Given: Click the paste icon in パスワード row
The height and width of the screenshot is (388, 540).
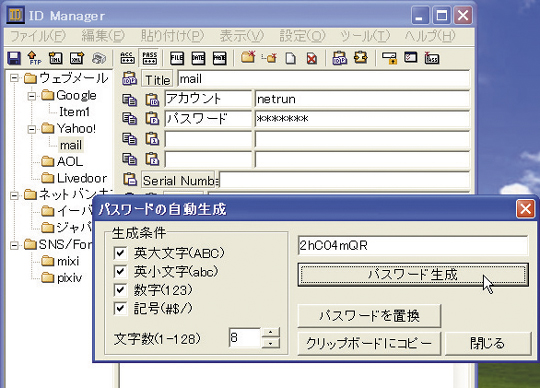Looking at the screenshot, I should tap(152, 118).
